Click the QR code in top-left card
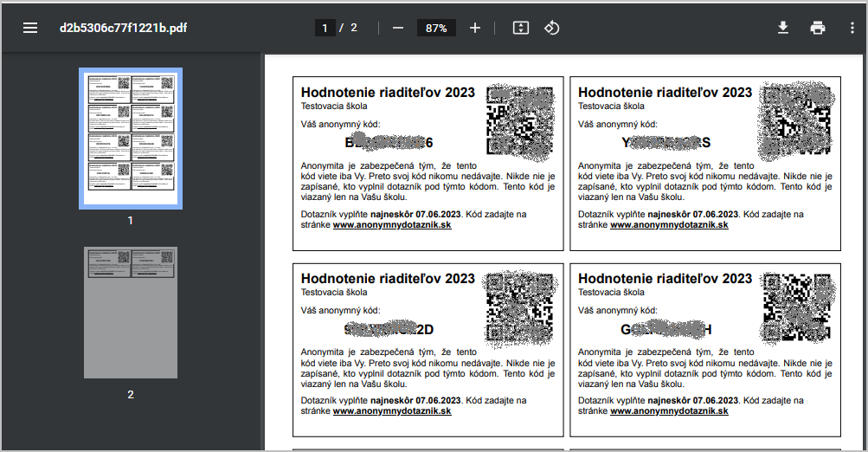868x452 pixels. point(520,120)
